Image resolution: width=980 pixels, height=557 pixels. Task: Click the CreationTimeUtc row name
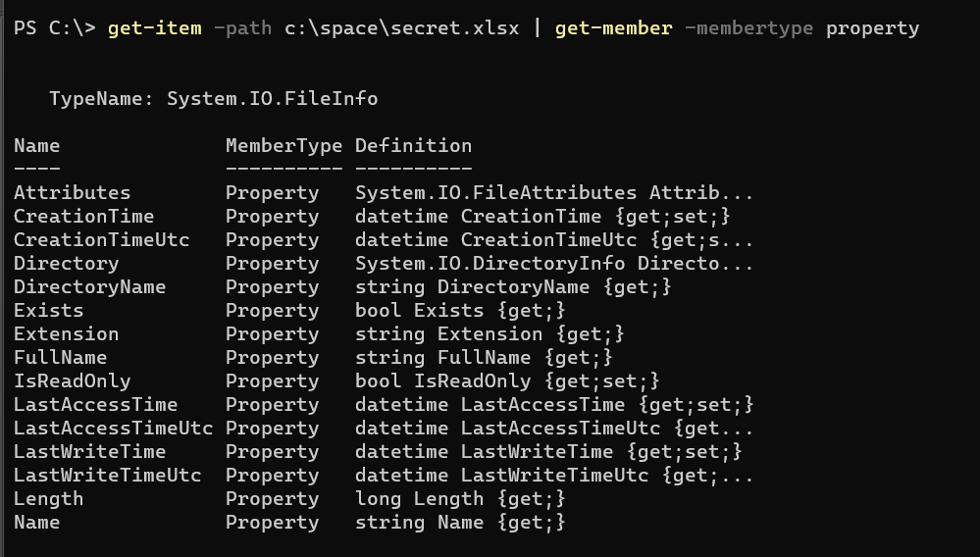(101, 240)
